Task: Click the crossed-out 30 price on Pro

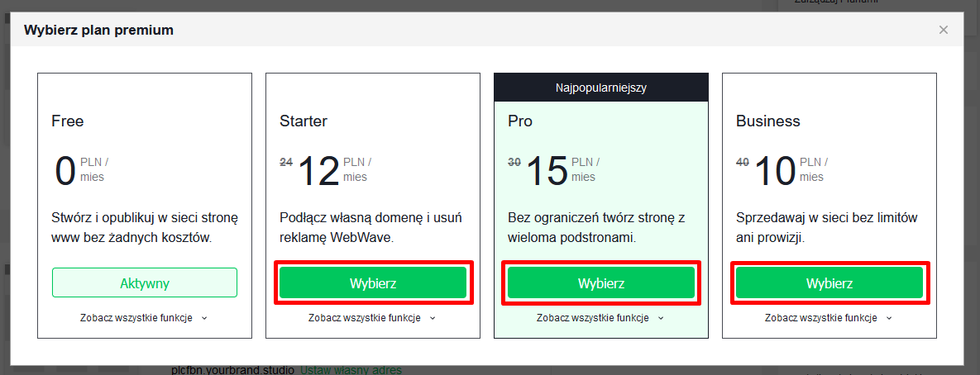Action: [514, 163]
